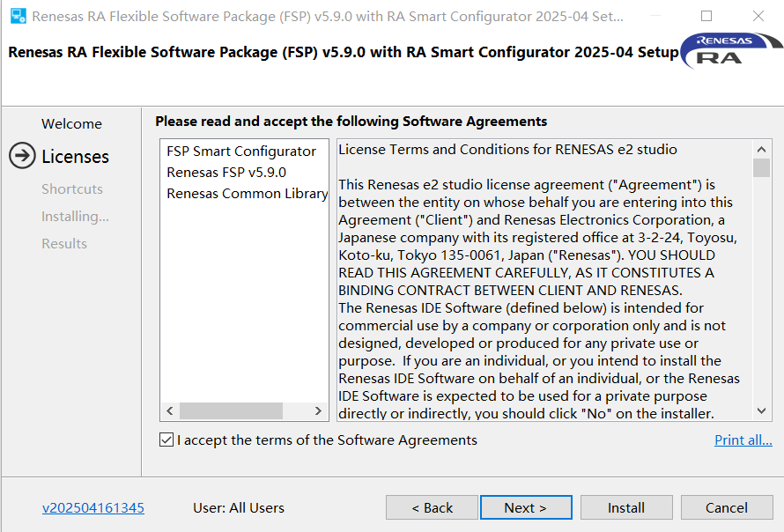Click the Licenses step arrow icon
Screen dimensions: 784x532
[22, 157]
